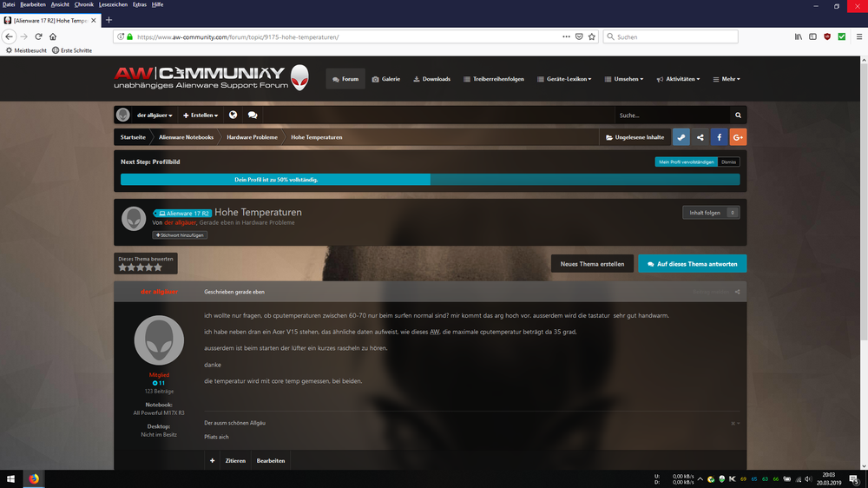Expand the Geräte-Lexikon dropdown
Viewport: 868px width, 488px height.
(x=564, y=79)
